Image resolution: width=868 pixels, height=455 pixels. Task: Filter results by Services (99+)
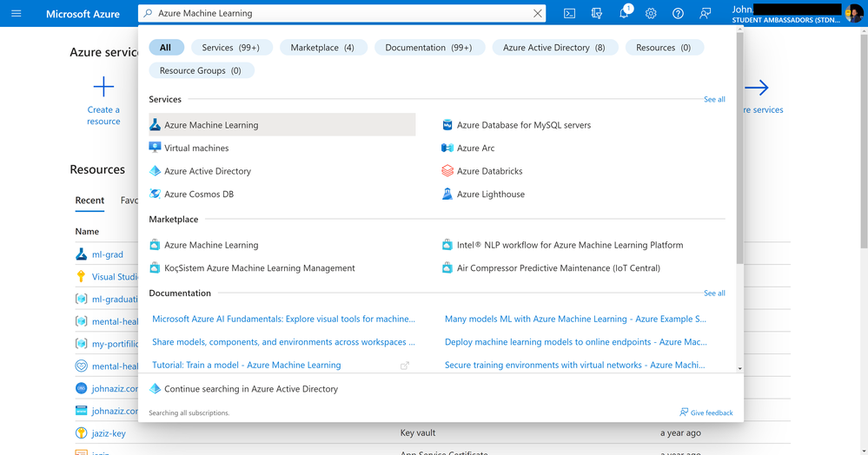point(231,48)
